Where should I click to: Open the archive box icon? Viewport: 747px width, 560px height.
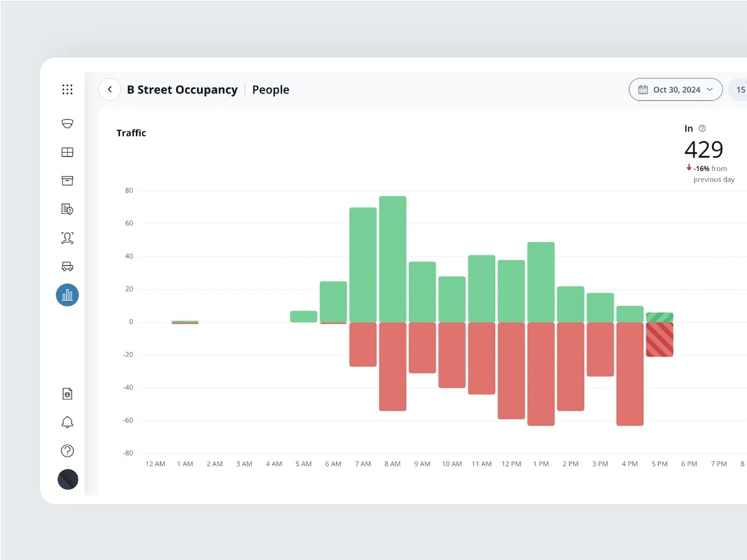pos(67,181)
